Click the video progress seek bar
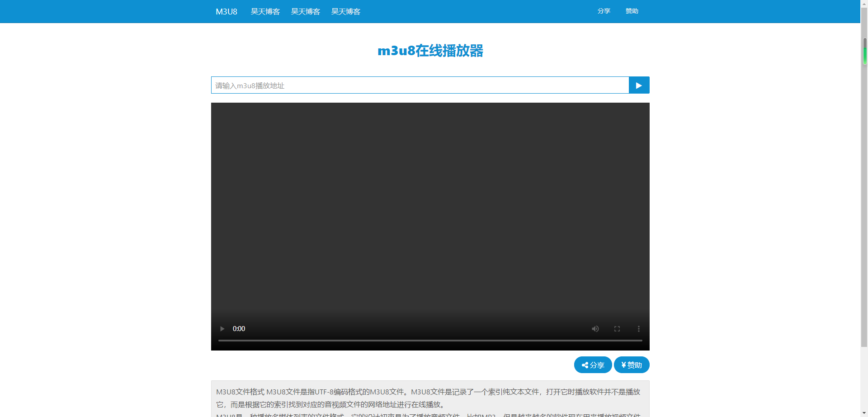The width and height of the screenshot is (868, 417). tap(429, 340)
